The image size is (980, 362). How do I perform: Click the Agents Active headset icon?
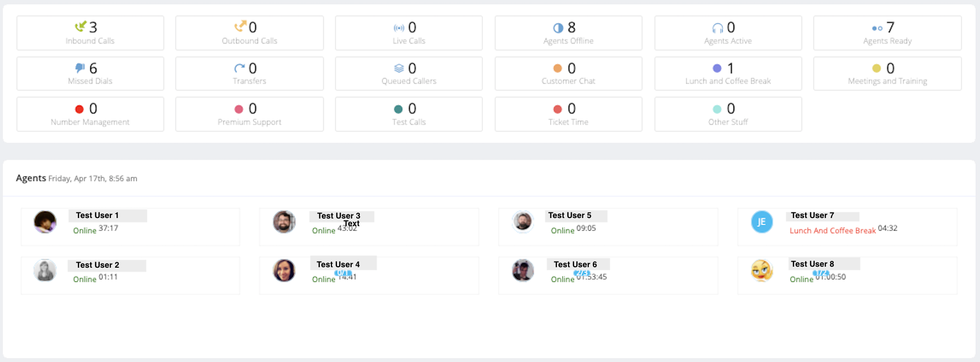(x=718, y=28)
